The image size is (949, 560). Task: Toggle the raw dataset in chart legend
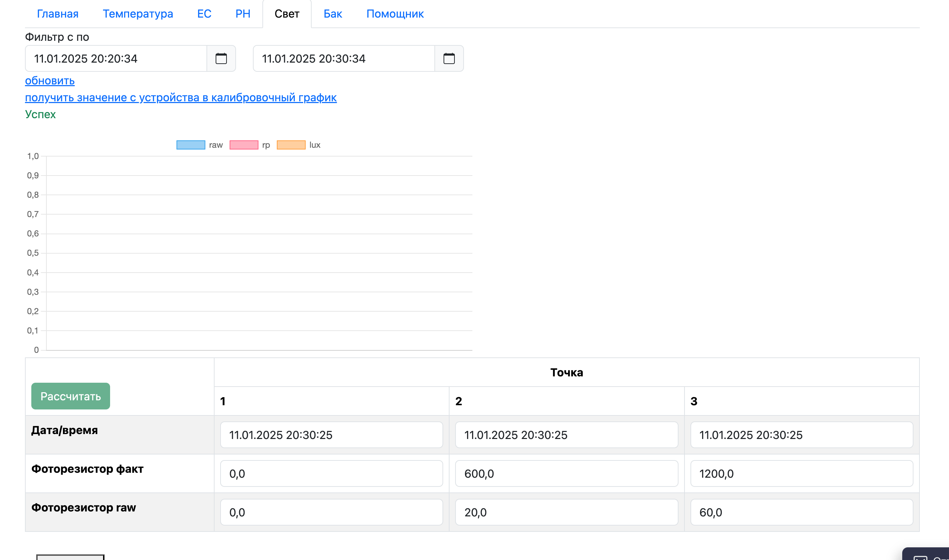[x=191, y=145]
